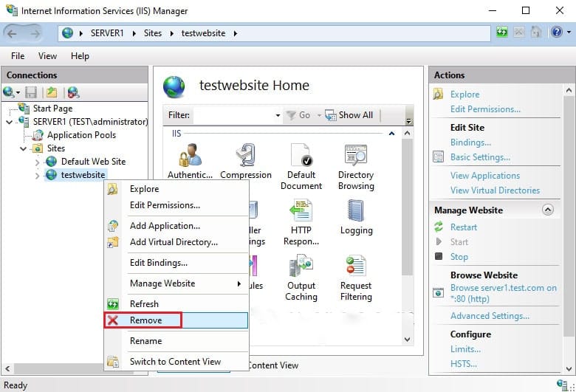Collapse the SERVER1 tree node
This screenshot has width=576, height=392.
click(x=9, y=122)
